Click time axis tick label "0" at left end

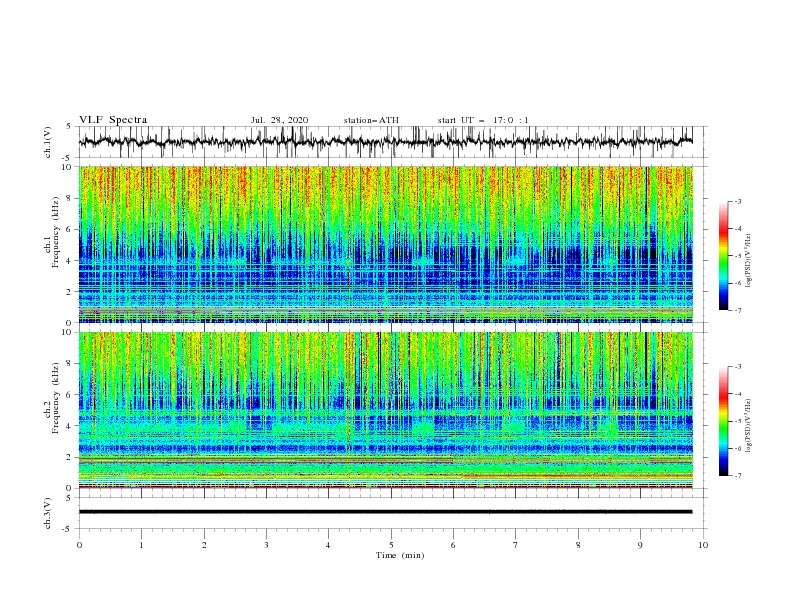coord(79,545)
